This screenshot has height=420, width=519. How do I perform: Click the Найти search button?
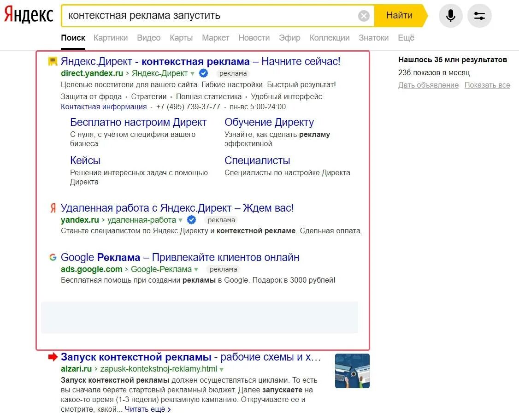pos(400,16)
